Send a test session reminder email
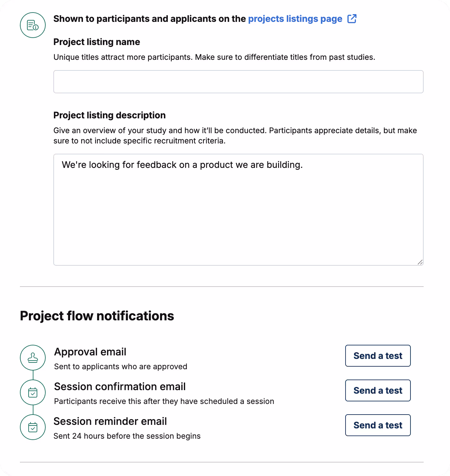 (x=378, y=425)
